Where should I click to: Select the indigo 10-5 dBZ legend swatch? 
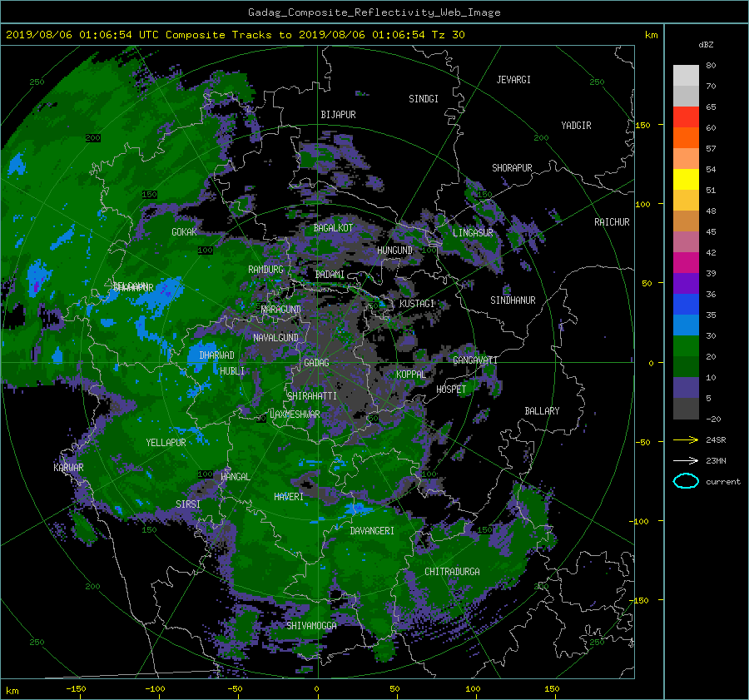(686, 388)
